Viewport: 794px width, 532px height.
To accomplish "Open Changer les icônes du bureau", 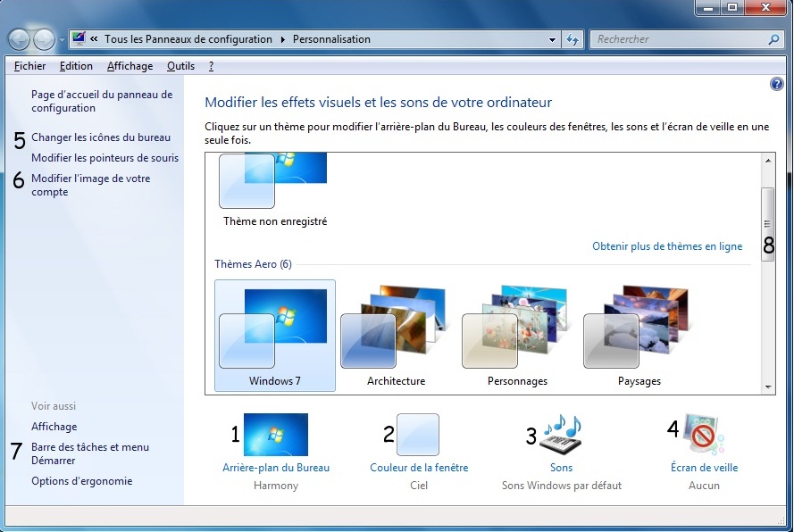I will coord(101,137).
